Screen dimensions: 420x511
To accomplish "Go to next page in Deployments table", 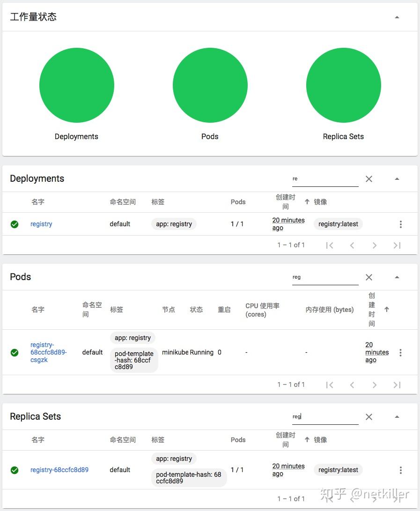I will pyautogui.click(x=374, y=245).
